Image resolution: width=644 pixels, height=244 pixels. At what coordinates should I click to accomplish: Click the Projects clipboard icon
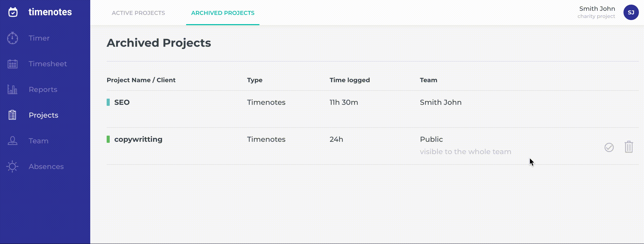(x=12, y=115)
